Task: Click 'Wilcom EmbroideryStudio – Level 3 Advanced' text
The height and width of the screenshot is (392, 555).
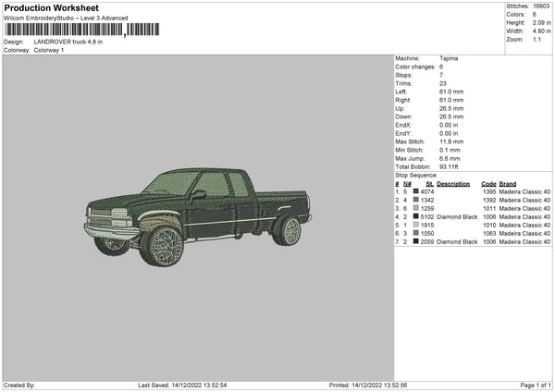Action: point(66,18)
